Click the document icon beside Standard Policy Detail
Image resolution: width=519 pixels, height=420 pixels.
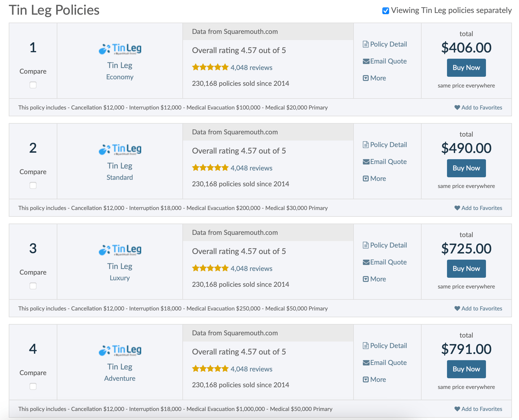coord(366,145)
